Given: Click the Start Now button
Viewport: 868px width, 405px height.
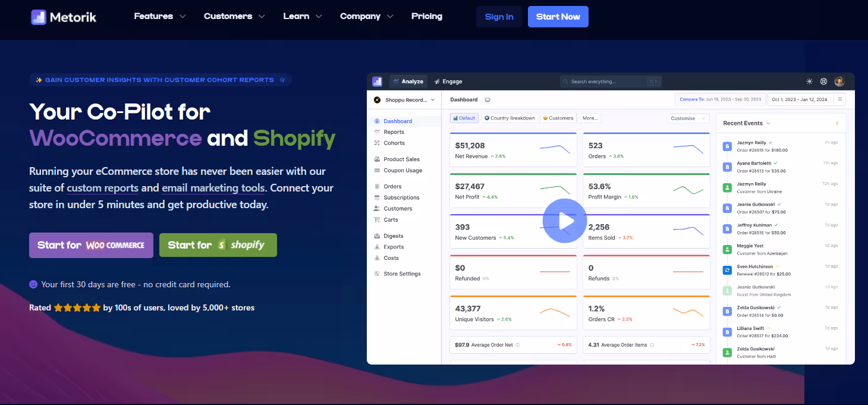Looking at the screenshot, I should [558, 17].
